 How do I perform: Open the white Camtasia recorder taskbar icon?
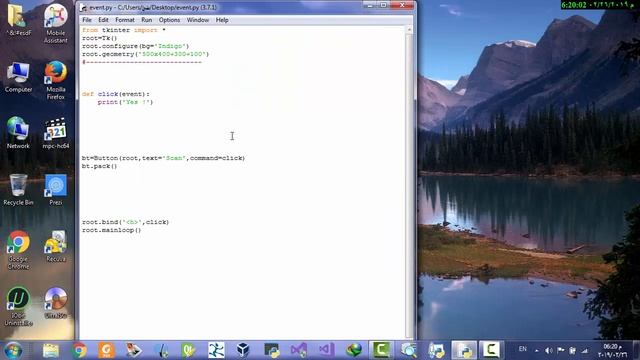[x=491, y=350]
